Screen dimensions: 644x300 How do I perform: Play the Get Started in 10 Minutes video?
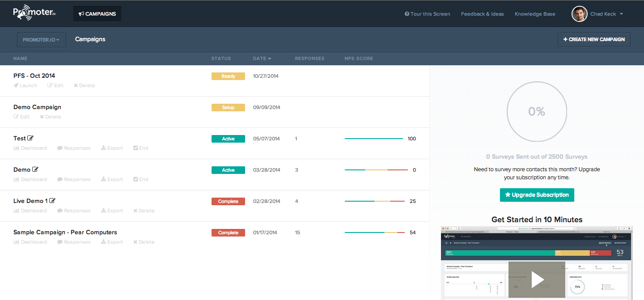click(537, 279)
